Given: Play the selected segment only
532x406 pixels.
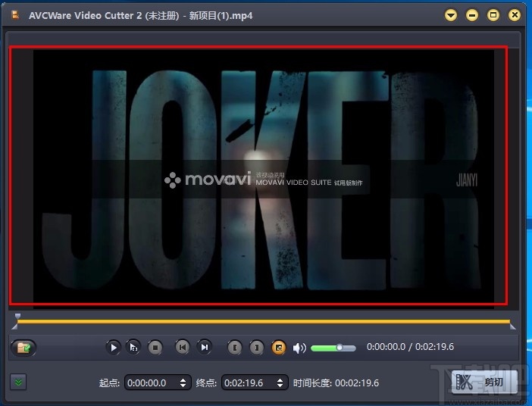Looking at the screenshot, I should coord(133,348).
